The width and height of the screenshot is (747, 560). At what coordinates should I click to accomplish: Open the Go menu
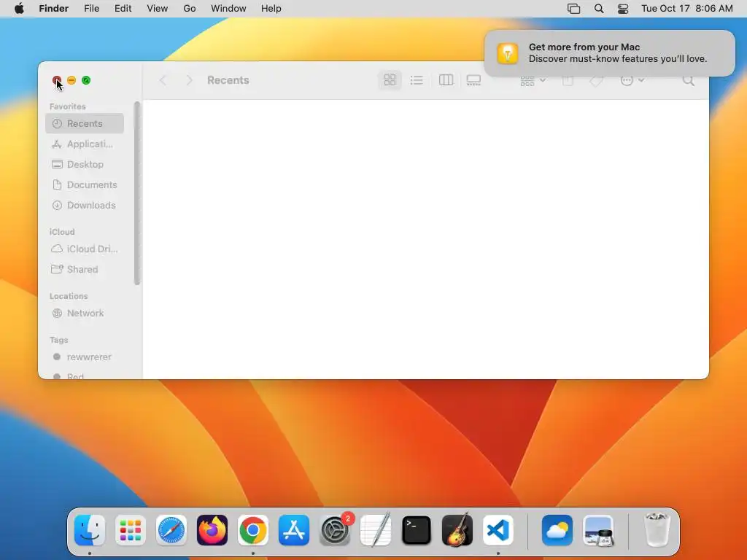[190, 9]
